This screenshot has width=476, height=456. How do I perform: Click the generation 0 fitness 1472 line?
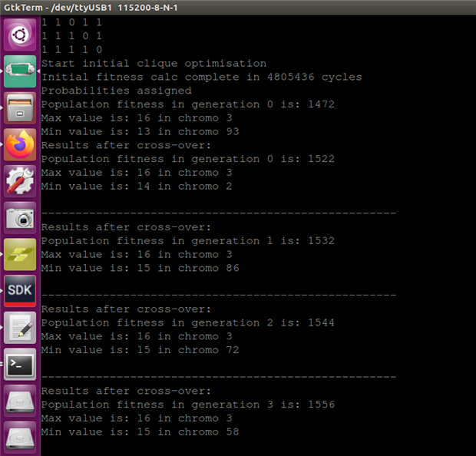(188, 104)
